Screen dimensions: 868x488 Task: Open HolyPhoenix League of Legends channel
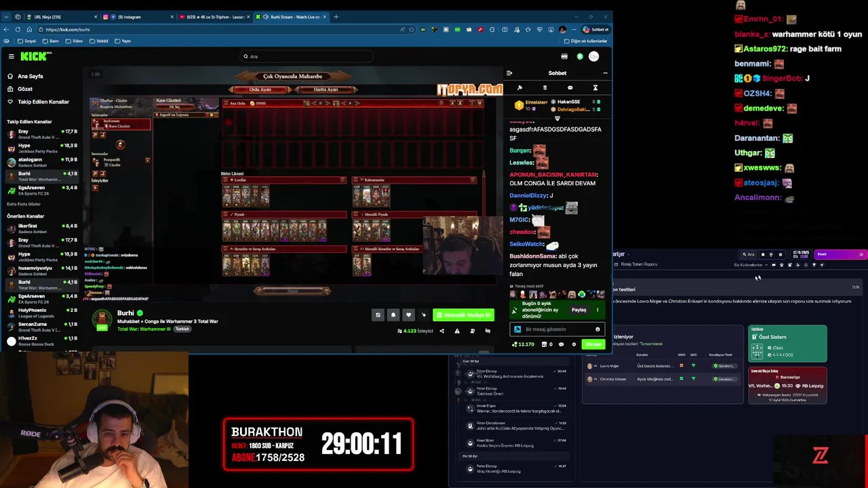[42, 312]
